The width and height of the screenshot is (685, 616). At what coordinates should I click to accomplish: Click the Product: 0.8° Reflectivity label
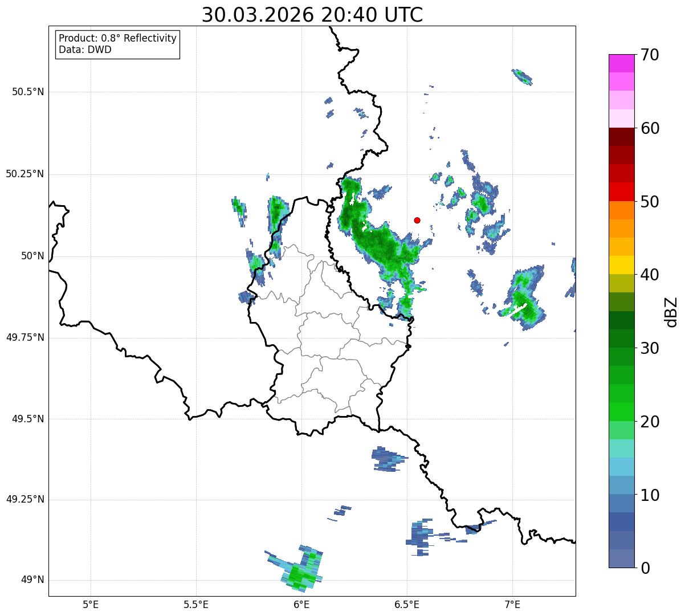(x=118, y=38)
